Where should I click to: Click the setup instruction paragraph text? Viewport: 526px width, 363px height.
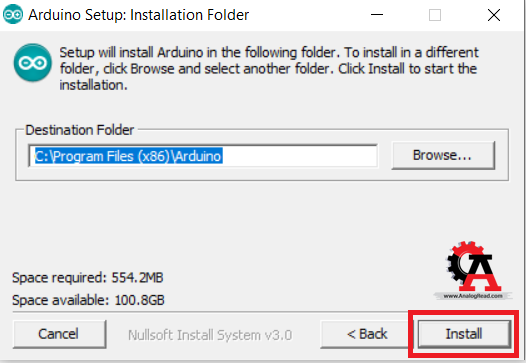[269, 68]
